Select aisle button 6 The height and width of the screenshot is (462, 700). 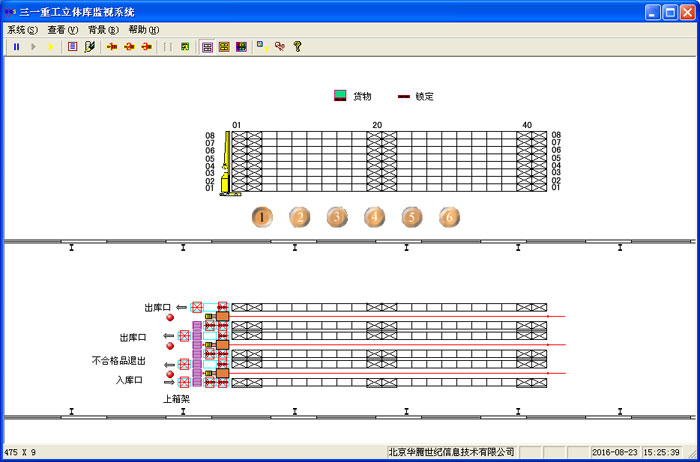pos(449,217)
